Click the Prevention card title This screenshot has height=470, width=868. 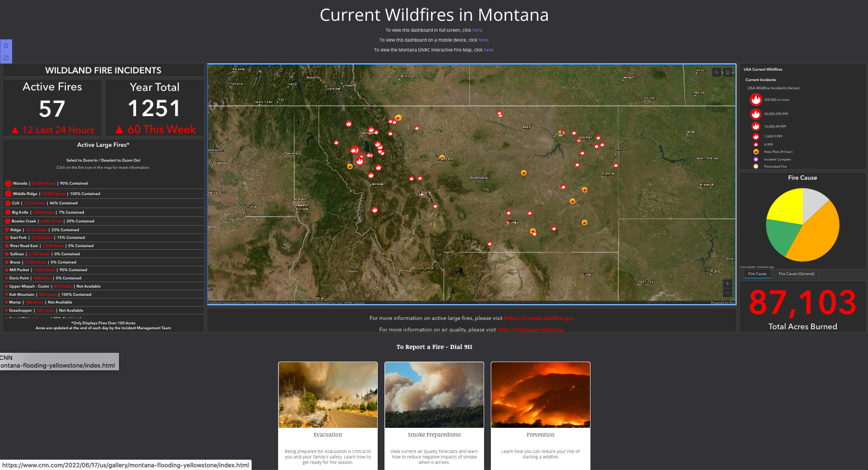(541, 435)
